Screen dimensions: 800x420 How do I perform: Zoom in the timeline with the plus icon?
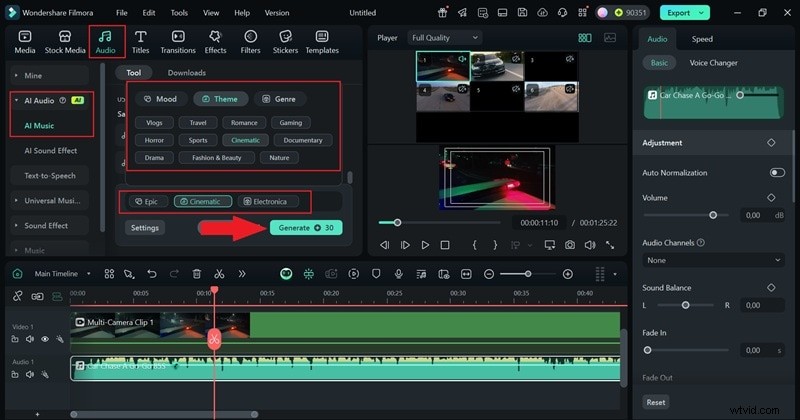[x=568, y=273]
